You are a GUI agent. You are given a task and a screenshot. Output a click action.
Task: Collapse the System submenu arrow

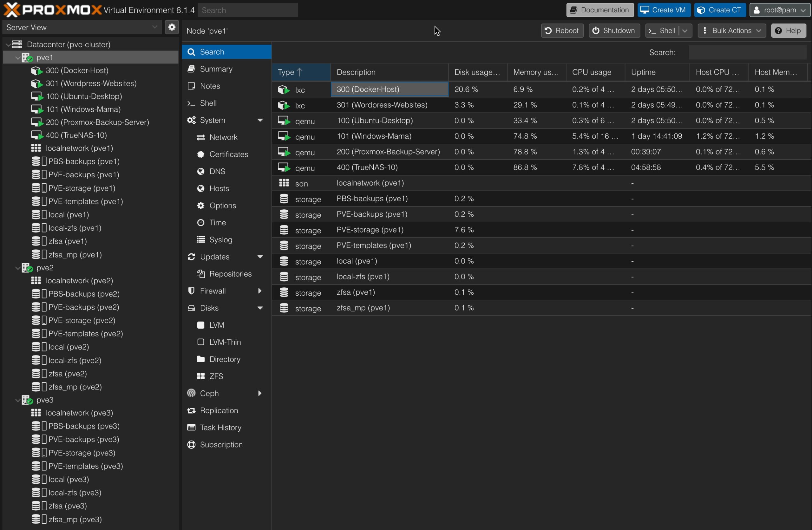coord(260,120)
